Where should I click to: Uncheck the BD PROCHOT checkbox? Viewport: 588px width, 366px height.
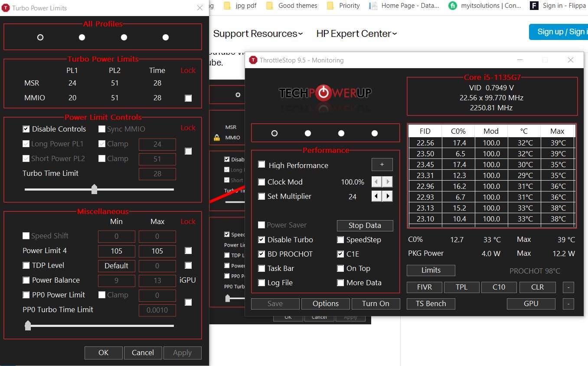coord(261,254)
